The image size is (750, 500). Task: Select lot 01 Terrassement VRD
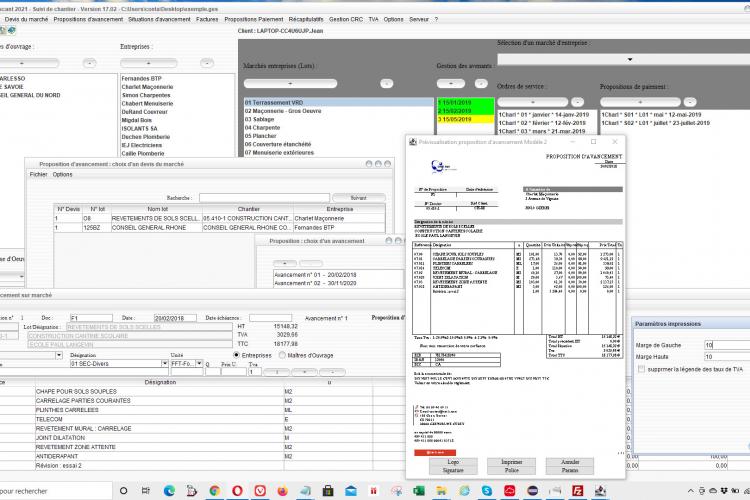[x=339, y=102]
